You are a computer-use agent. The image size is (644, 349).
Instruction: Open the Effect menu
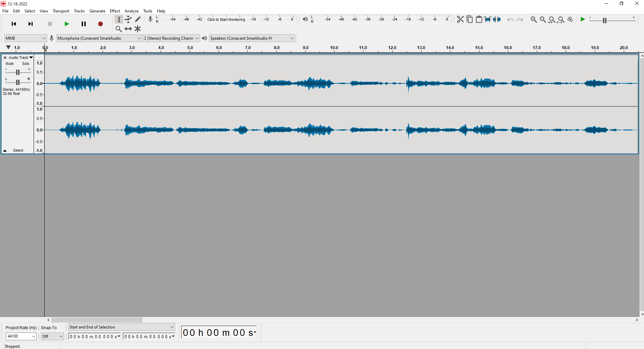point(115,11)
